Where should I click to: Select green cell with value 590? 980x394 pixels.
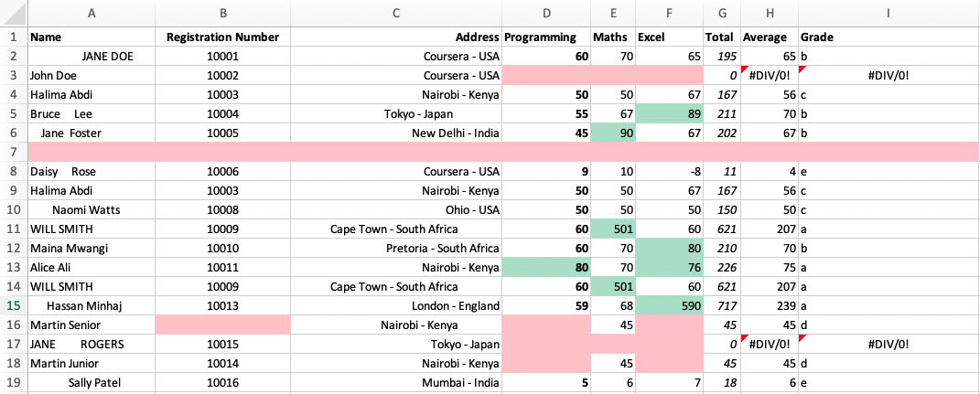670,305
